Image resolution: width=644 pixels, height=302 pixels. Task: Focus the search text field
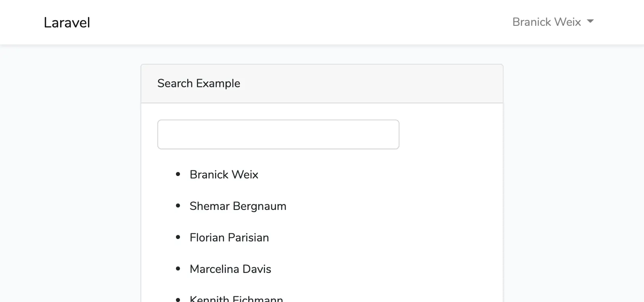tap(278, 134)
